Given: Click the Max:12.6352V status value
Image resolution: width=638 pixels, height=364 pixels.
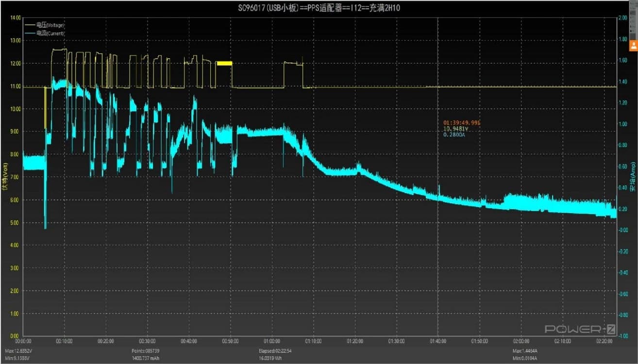Looking at the screenshot, I should 17,350.
